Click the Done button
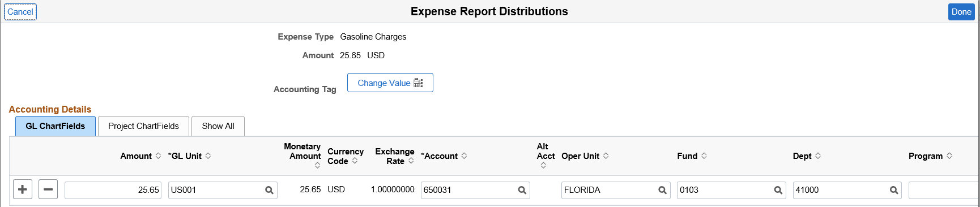980x207 pixels. point(961,12)
